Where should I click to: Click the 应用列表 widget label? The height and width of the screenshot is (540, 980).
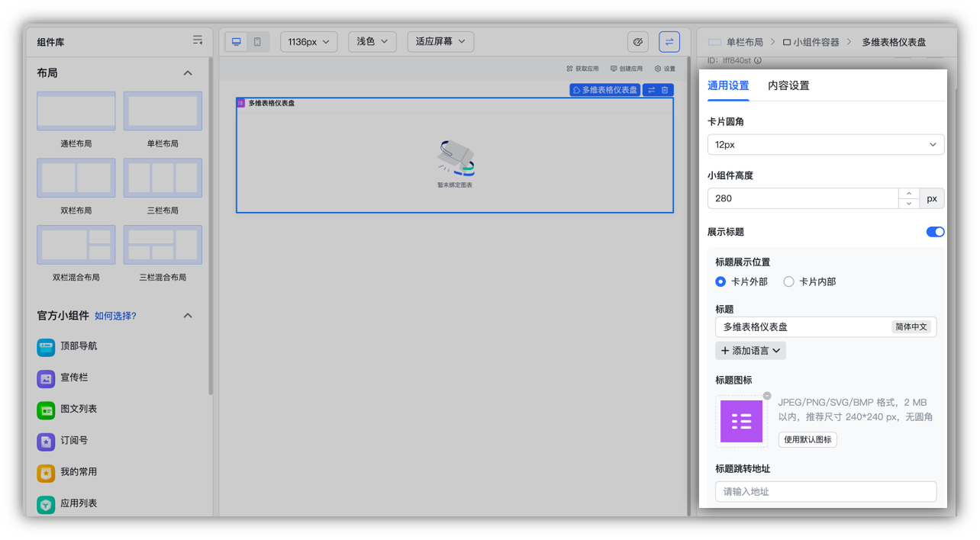pyautogui.click(x=79, y=503)
